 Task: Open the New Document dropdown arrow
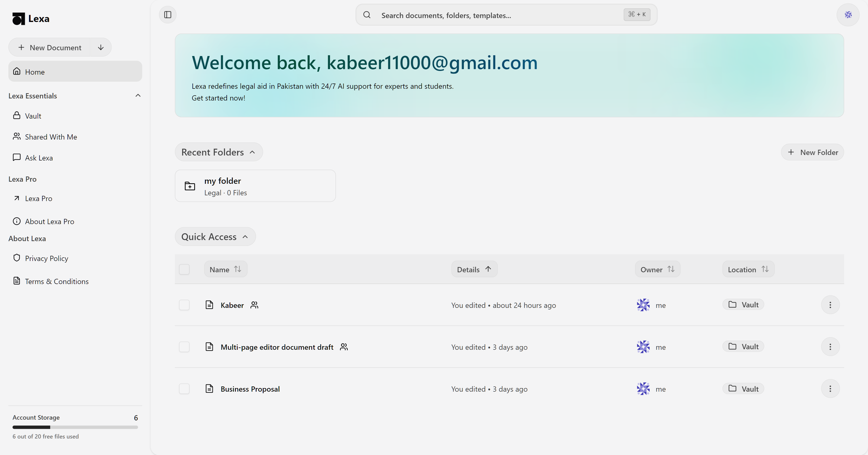(x=100, y=47)
